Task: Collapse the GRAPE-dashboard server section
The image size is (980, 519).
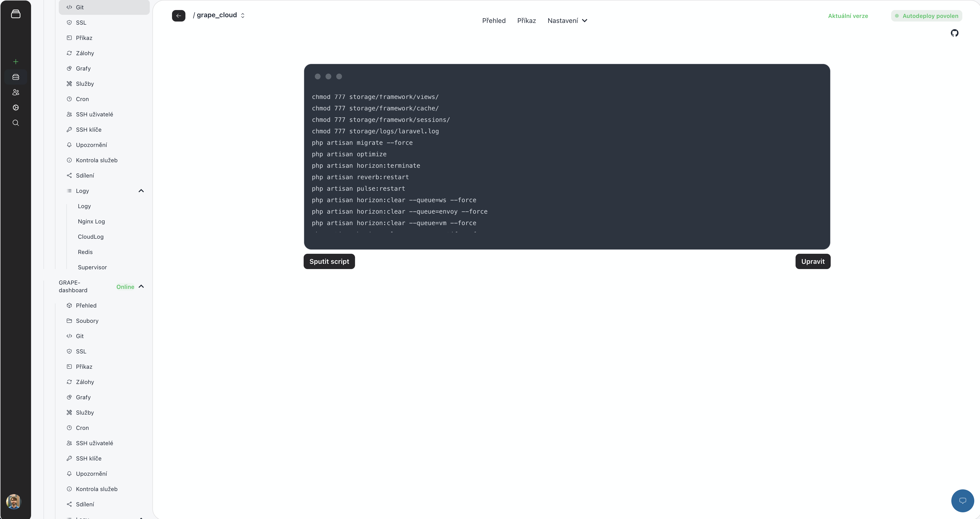Action: pos(141,287)
